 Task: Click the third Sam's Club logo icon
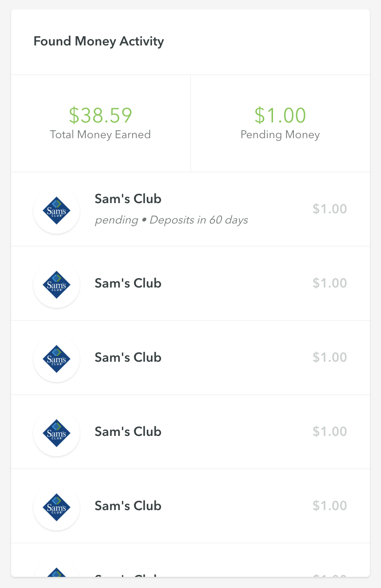tap(57, 359)
